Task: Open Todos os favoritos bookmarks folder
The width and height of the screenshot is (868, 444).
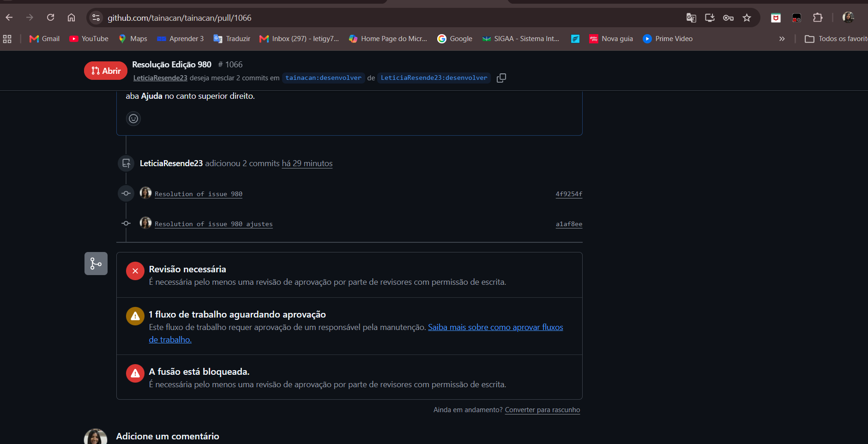Action: (836, 39)
